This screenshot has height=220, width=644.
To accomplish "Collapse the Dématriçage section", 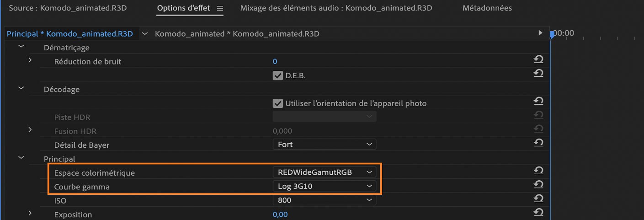I will pos(21,47).
